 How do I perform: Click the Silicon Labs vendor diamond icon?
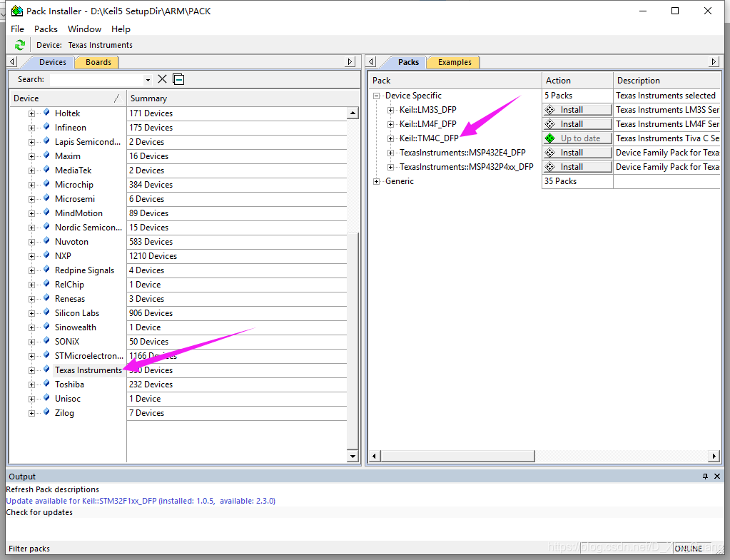click(x=46, y=313)
